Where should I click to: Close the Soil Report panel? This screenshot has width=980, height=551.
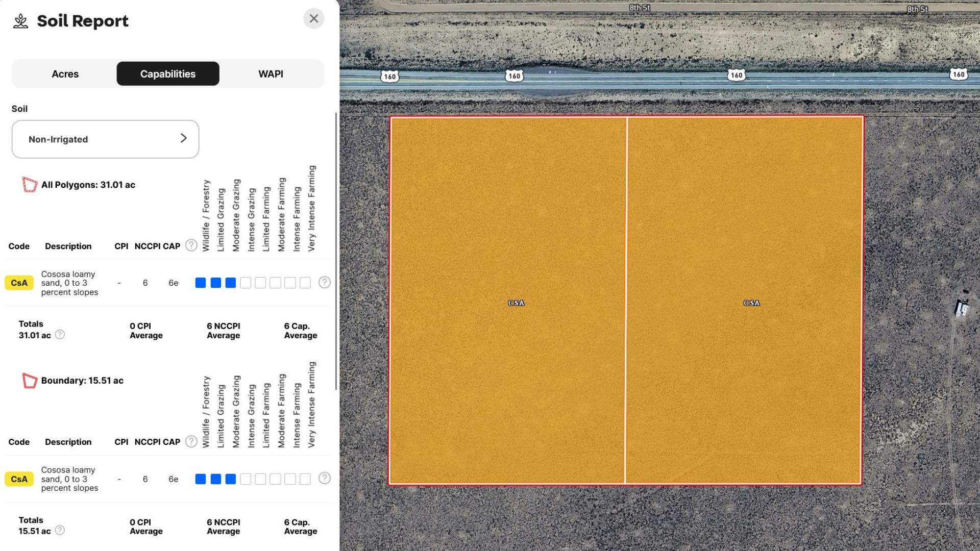point(313,19)
